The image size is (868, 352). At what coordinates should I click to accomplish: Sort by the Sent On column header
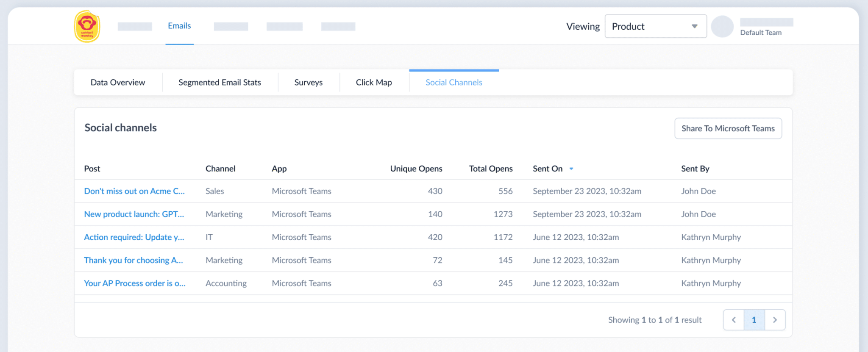pyautogui.click(x=548, y=169)
